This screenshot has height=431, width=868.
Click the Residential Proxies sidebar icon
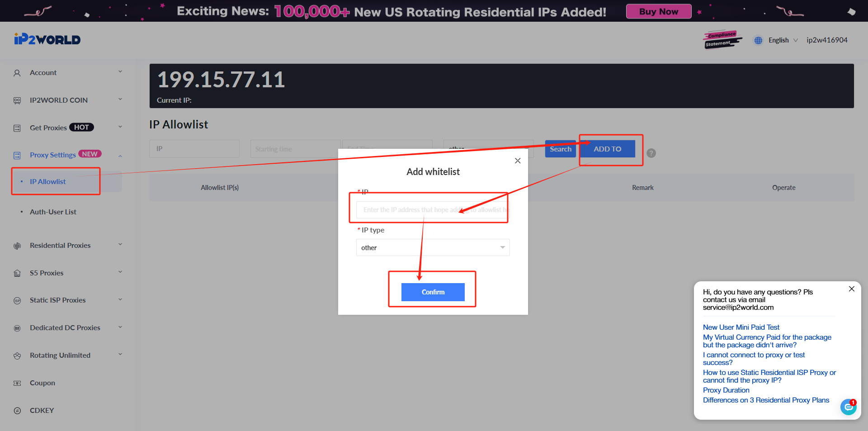[x=17, y=246]
